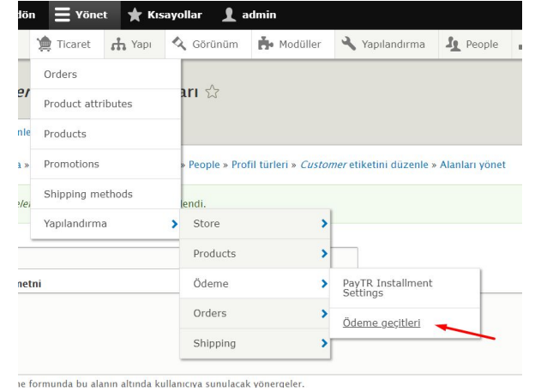Viewport: 535px width, 392px height.
Task: Click the Görünüm appearance brush icon
Action: (x=180, y=44)
